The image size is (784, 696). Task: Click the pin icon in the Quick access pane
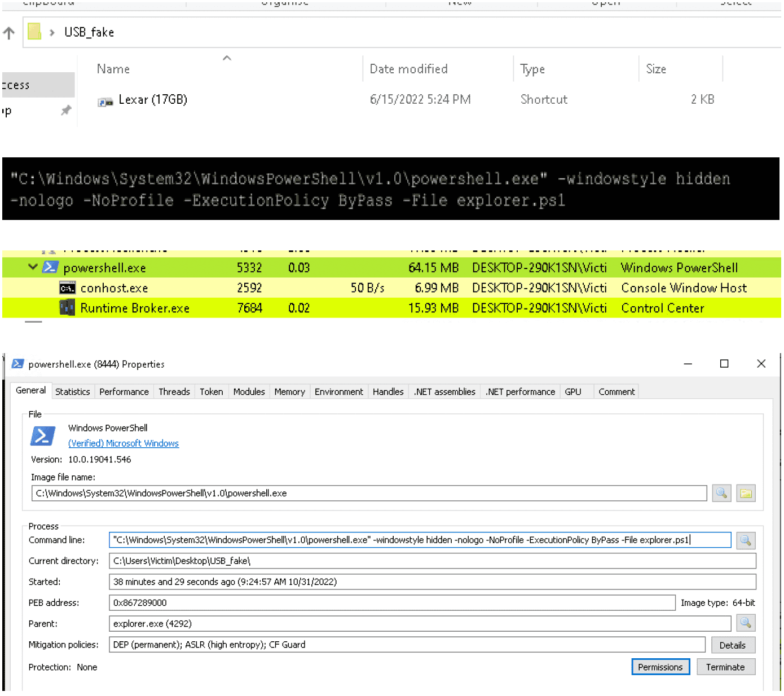pyautogui.click(x=66, y=111)
